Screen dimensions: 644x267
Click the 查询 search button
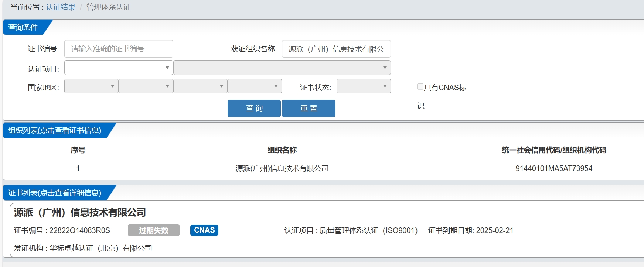(x=254, y=108)
